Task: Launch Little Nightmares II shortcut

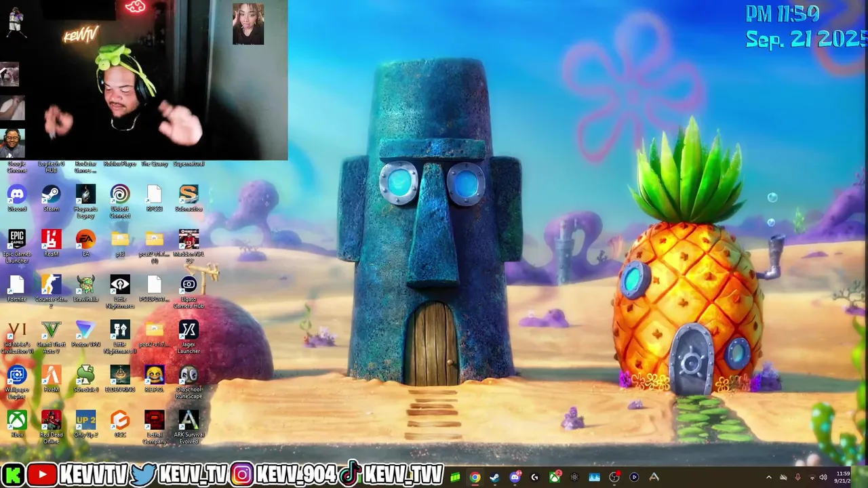Action: (x=120, y=338)
